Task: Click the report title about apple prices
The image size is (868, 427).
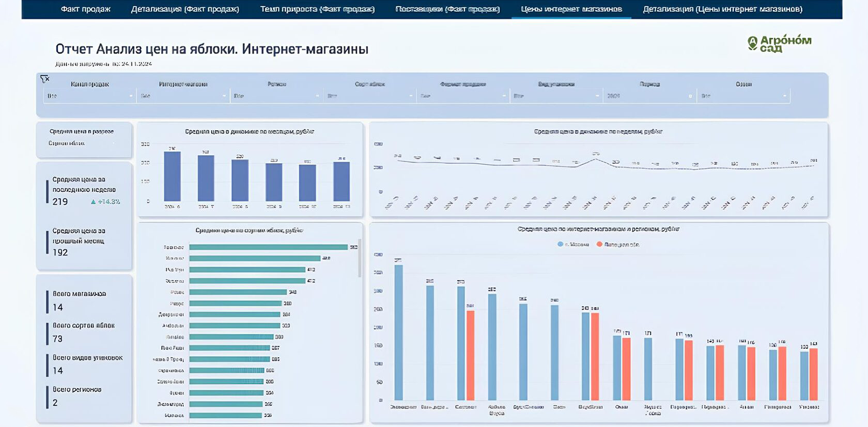Action: pos(212,49)
